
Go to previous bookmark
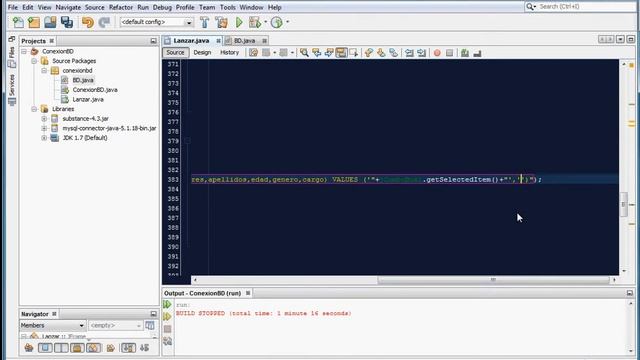point(369,53)
